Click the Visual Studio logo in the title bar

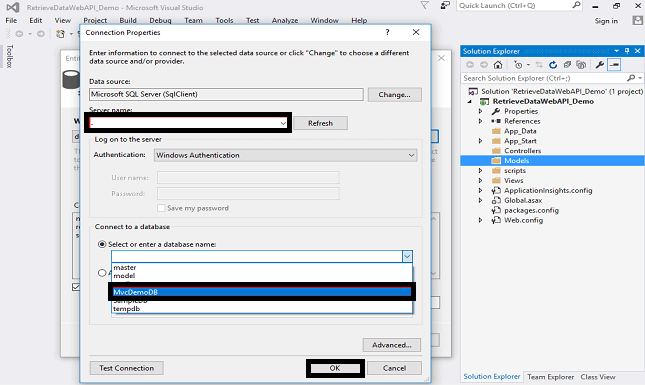pyautogui.click(x=13, y=7)
